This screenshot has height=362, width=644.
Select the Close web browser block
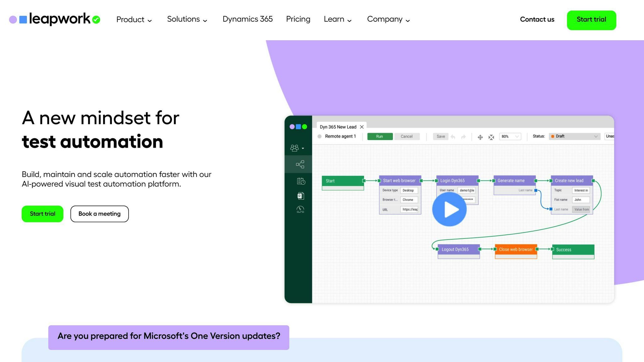[x=516, y=251]
